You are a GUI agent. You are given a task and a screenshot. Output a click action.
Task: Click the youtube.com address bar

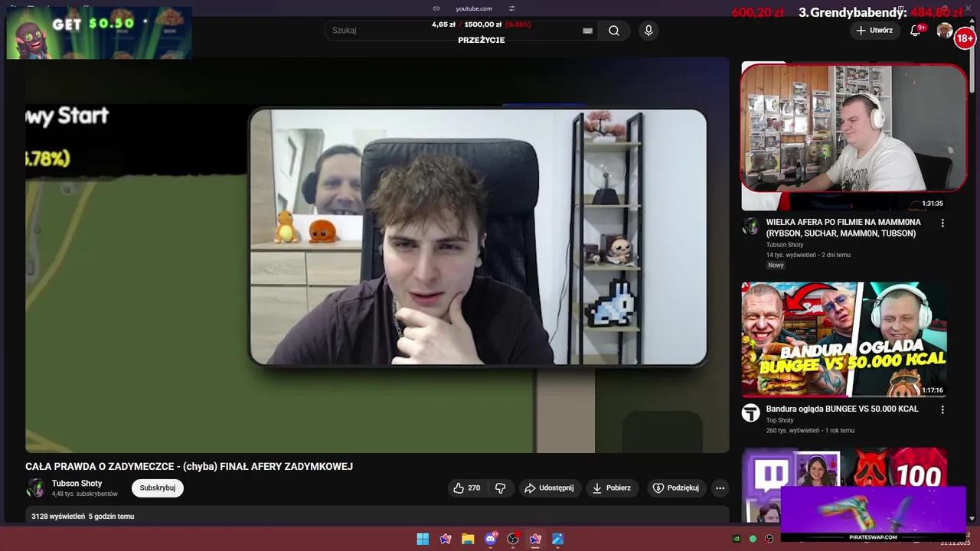tap(474, 8)
